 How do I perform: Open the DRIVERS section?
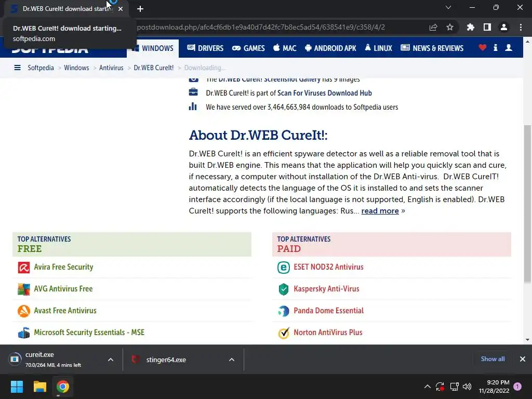click(205, 48)
